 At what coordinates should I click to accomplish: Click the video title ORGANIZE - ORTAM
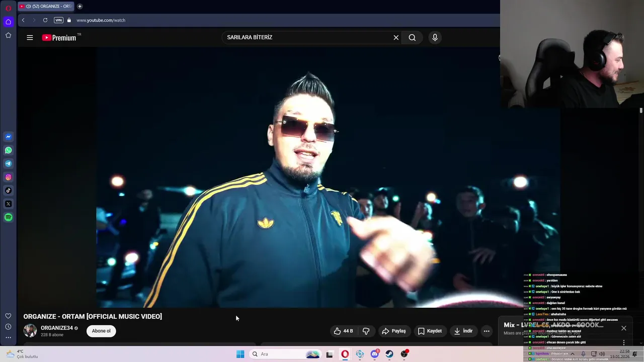[x=93, y=316]
